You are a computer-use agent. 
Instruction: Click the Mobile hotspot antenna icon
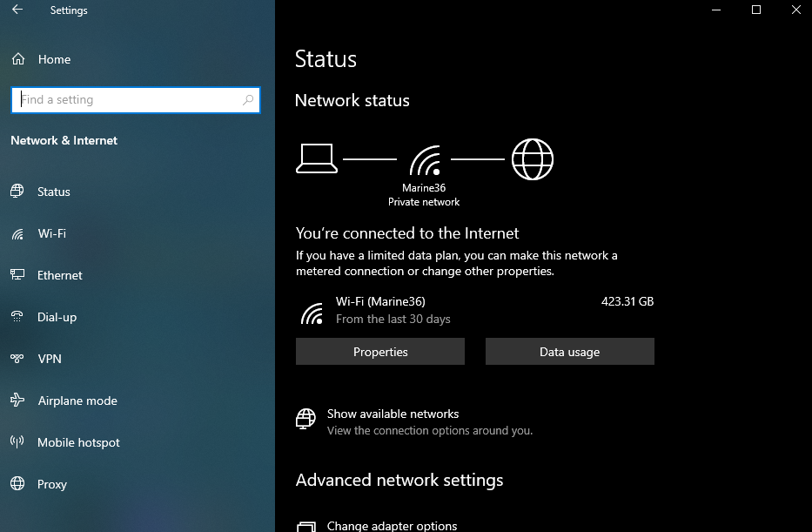(x=17, y=441)
